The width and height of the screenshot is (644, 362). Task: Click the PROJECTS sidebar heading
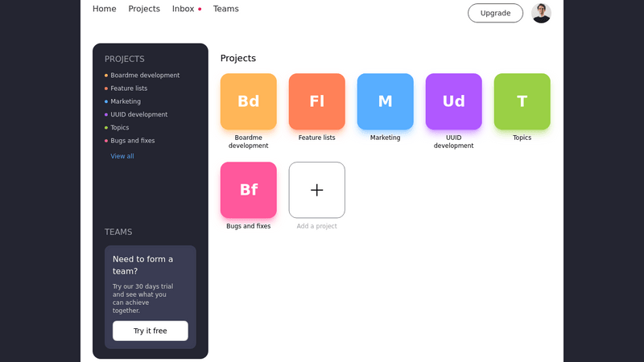pos(125,59)
